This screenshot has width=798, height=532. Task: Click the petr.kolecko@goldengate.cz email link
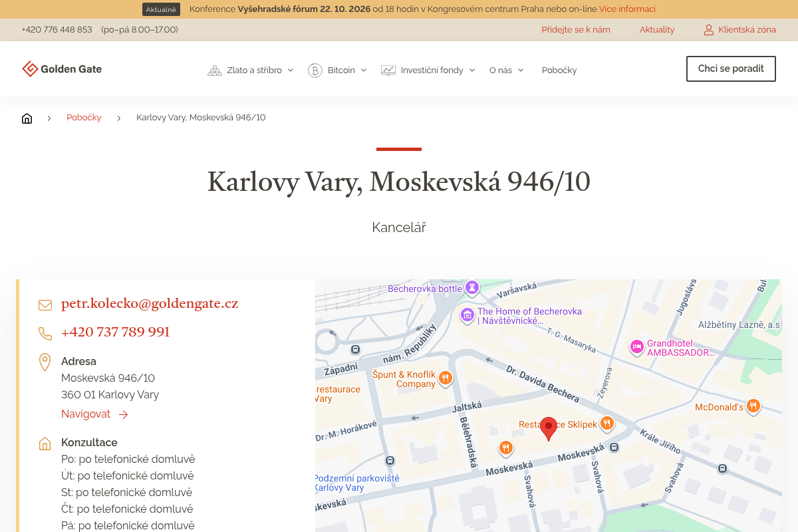coord(150,304)
